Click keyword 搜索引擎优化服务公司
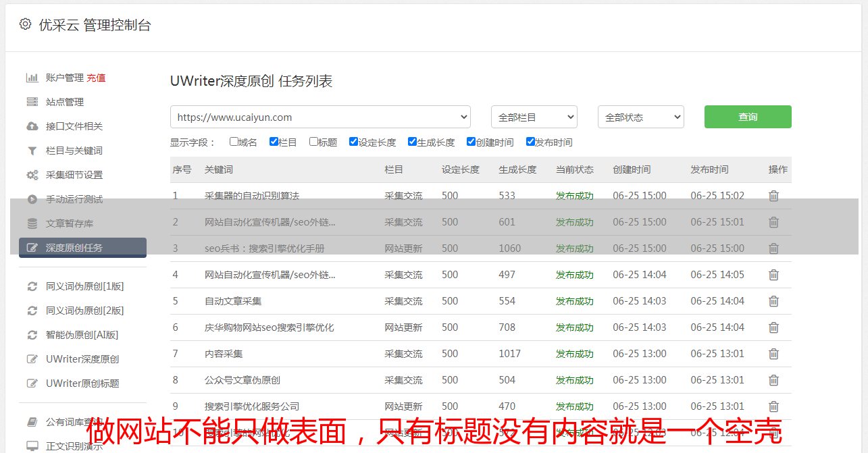 click(x=252, y=406)
